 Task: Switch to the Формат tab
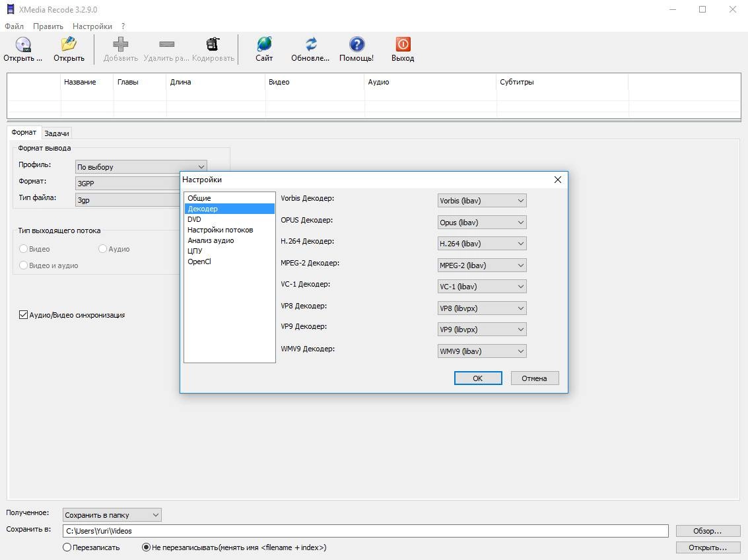click(x=24, y=133)
